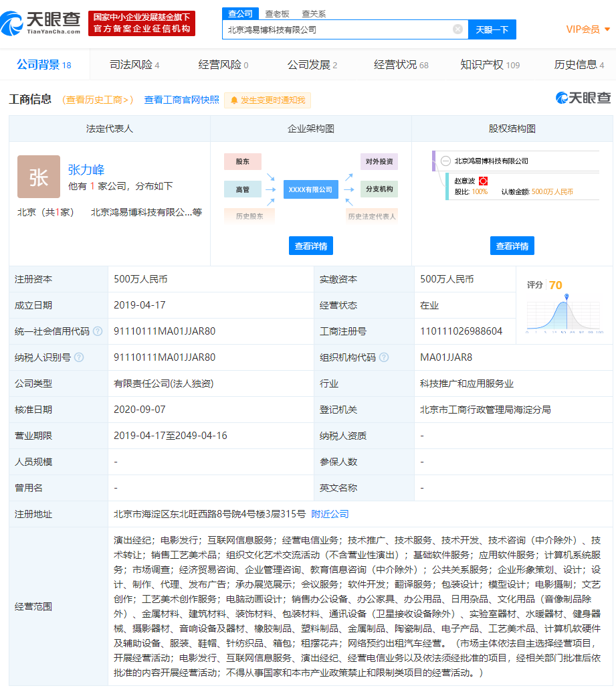Click the help icon next to 组织机构代码

pyautogui.click(x=384, y=357)
